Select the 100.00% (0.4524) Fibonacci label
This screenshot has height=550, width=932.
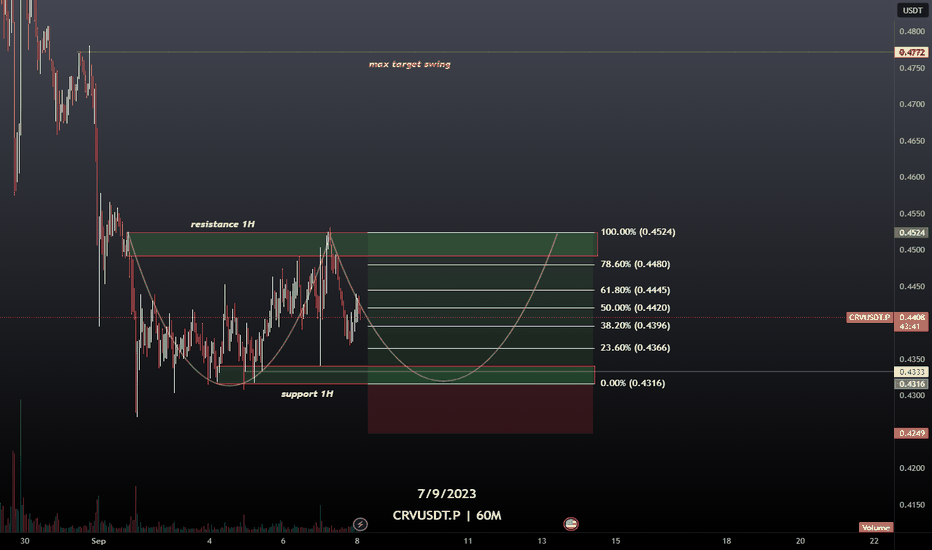coord(638,232)
